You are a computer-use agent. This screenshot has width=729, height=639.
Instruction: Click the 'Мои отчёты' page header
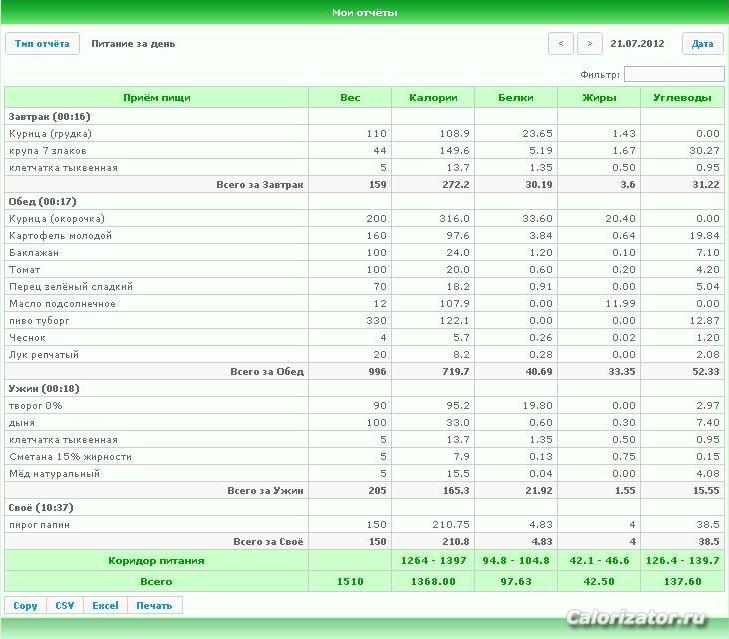364,13
